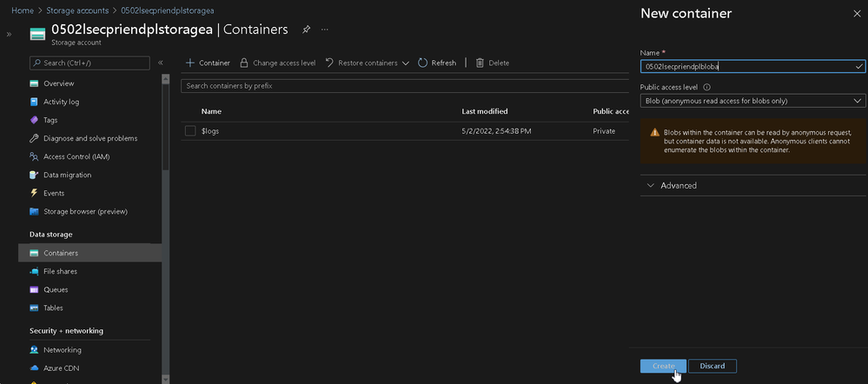Open the Restore containers dropdown
Viewport: 868px width, 384px height.
pyautogui.click(x=367, y=63)
